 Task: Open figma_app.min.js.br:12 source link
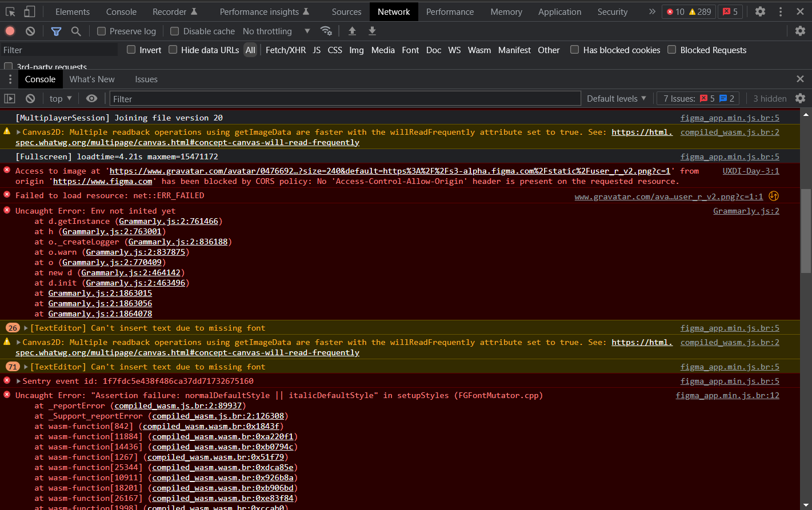[x=727, y=395]
